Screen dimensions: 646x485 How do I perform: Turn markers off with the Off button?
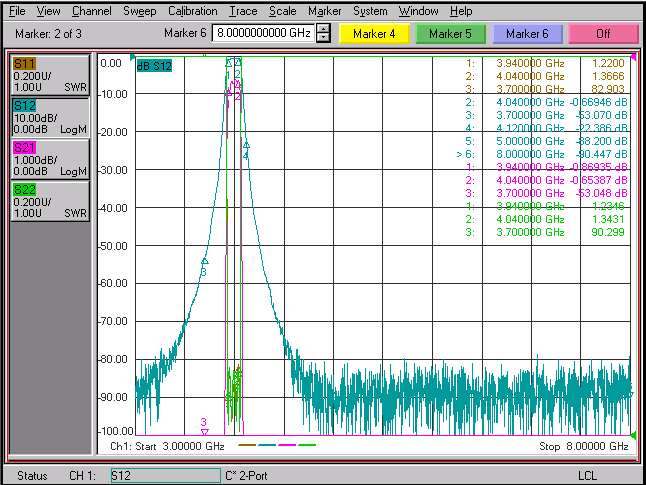(603, 34)
